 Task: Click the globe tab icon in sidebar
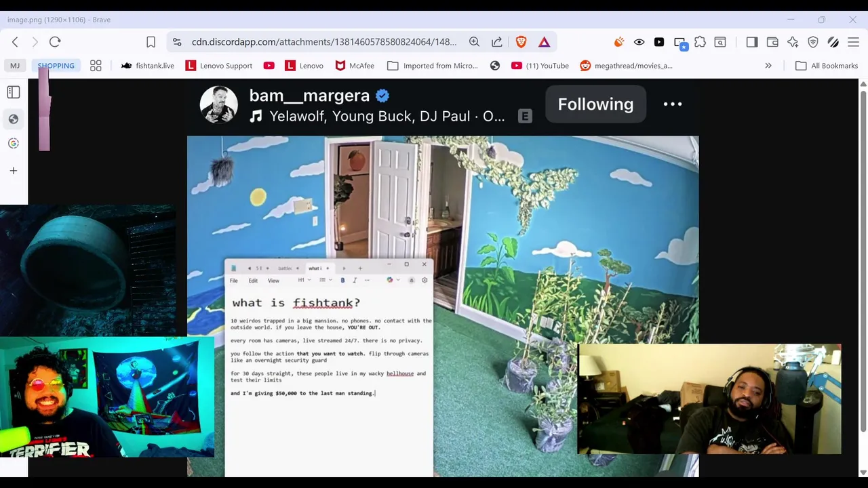tap(14, 119)
